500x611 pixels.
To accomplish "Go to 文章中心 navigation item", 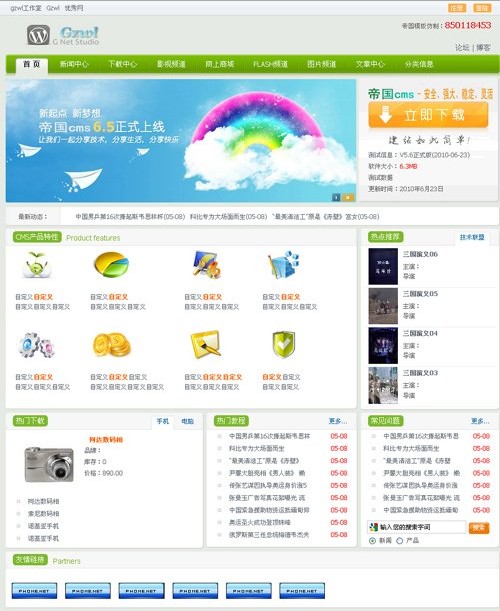I will (x=370, y=64).
